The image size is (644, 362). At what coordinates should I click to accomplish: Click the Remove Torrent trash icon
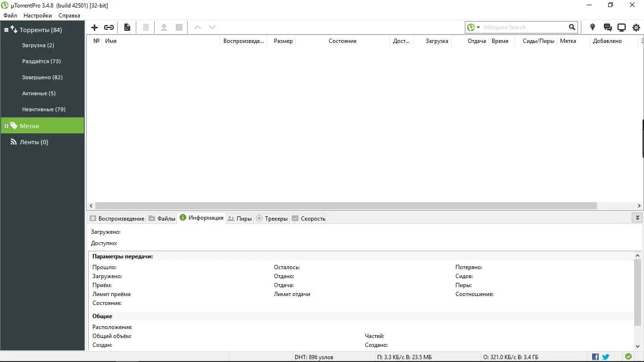(145, 27)
